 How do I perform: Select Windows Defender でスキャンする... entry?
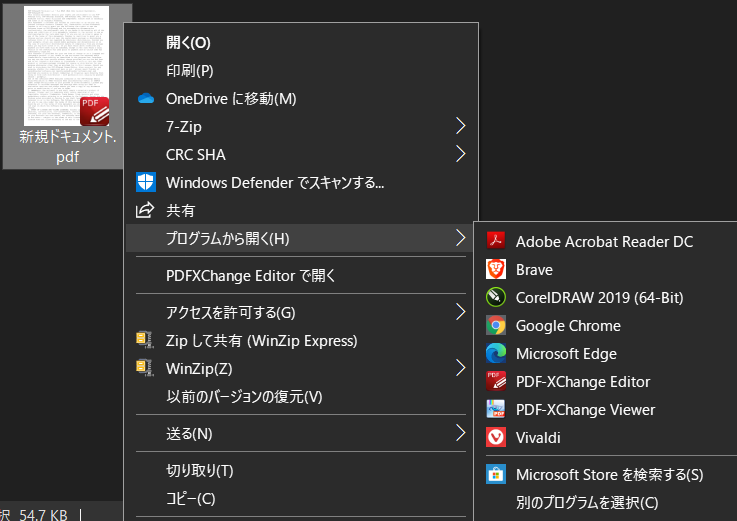pos(275,182)
